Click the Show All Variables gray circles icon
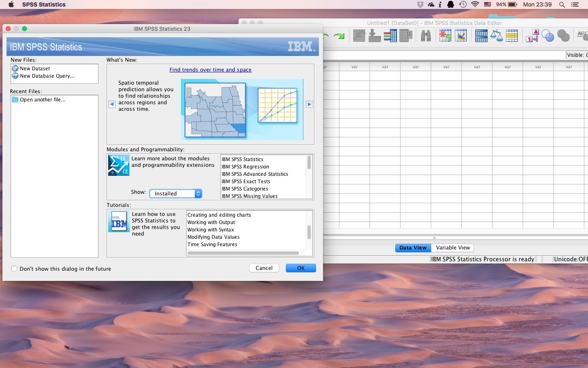The image size is (588, 368). coord(563,36)
